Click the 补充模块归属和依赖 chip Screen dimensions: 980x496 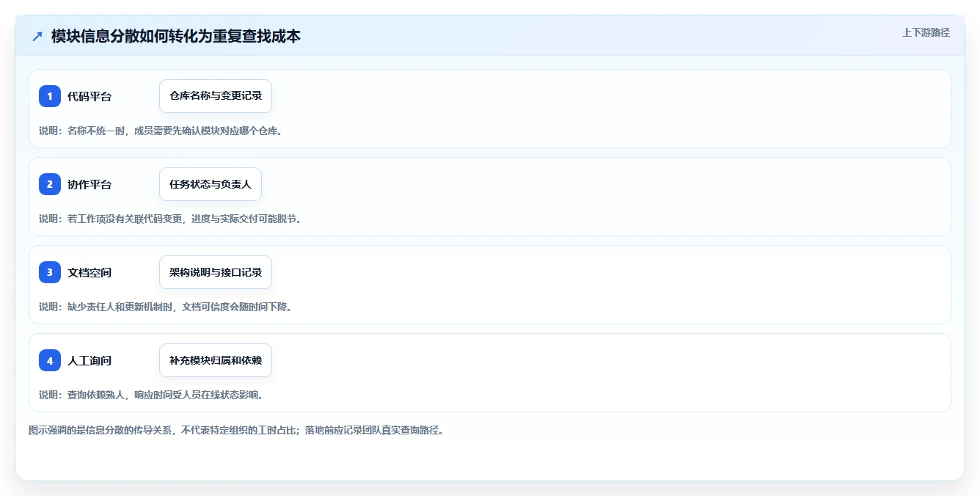pyautogui.click(x=216, y=360)
